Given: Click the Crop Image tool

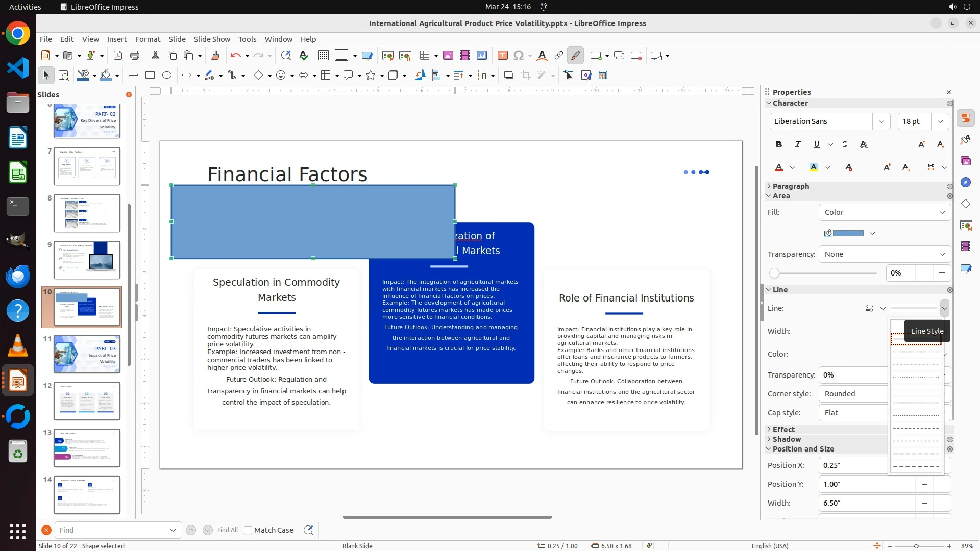Looking at the screenshot, I should tap(525, 76).
